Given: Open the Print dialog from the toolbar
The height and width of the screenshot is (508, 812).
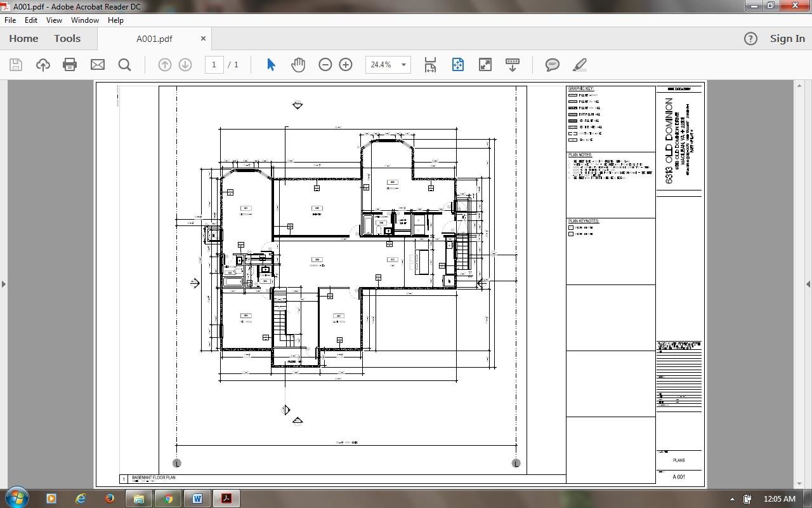Looking at the screenshot, I should click(x=70, y=64).
